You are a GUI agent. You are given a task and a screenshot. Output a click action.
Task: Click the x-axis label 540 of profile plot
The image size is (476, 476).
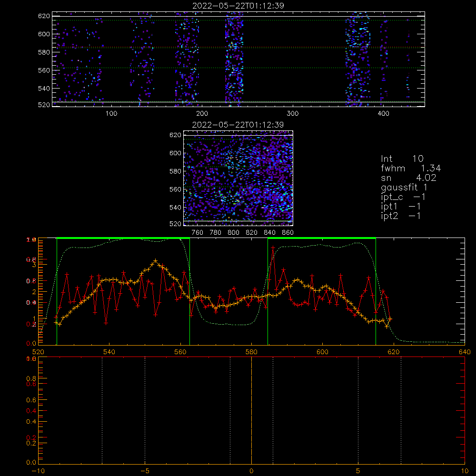pyautogui.click(x=109, y=352)
